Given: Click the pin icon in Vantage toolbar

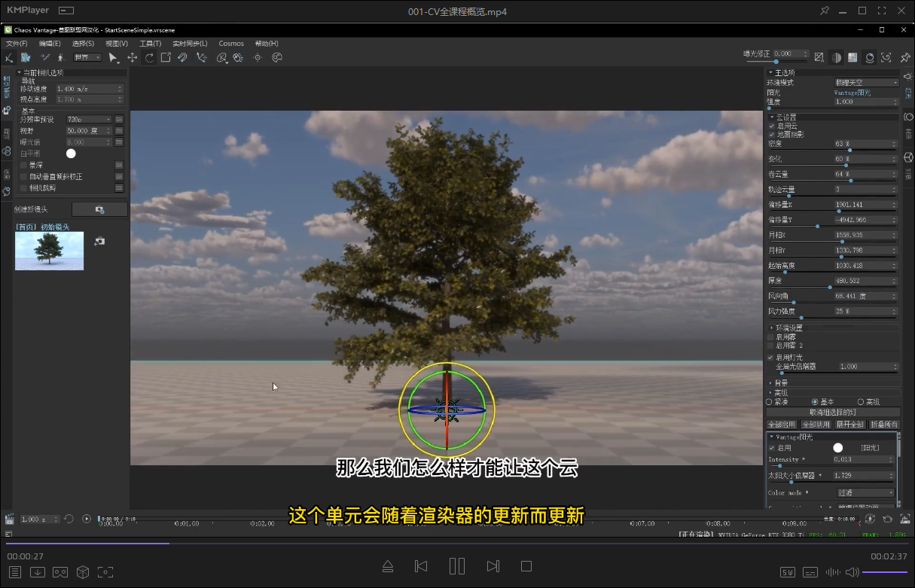Looking at the screenshot, I should pos(904,57).
